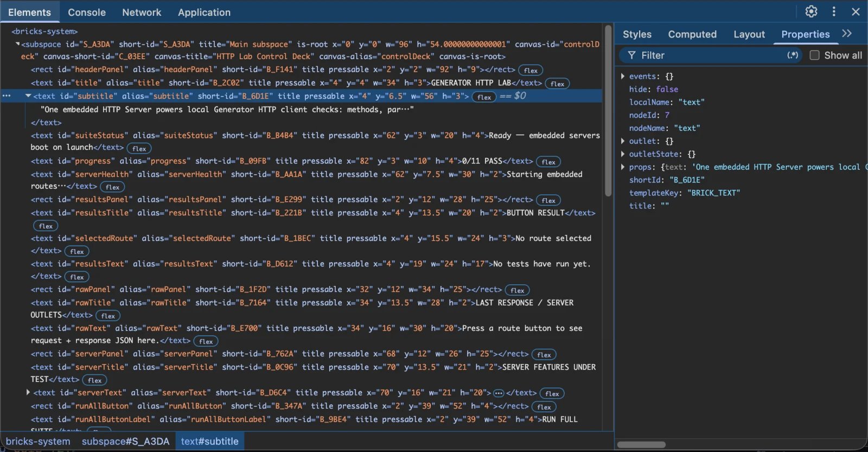Click the flex badge on suiteStatus row
This screenshot has height=452, width=868.
(x=139, y=149)
